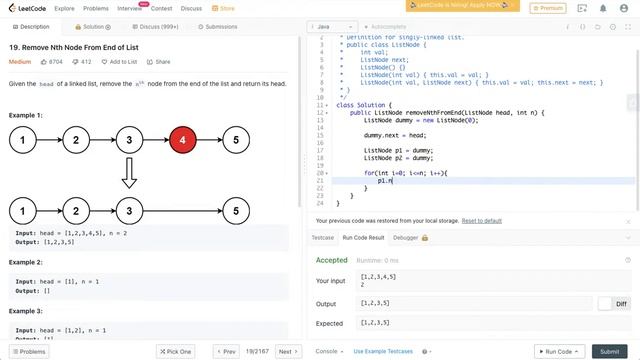Click the Accepted status text
The height and width of the screenshot is (360, 640).
[x=331, y=260]
